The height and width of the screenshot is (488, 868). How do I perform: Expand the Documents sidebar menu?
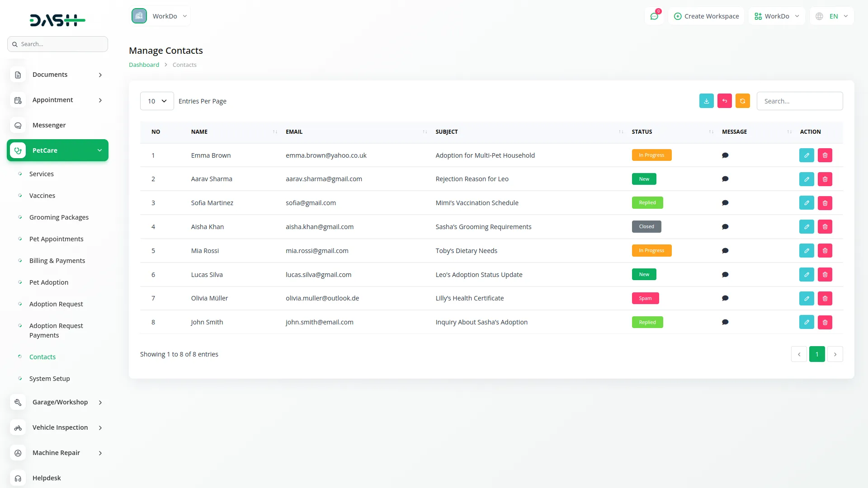point(57,75)
